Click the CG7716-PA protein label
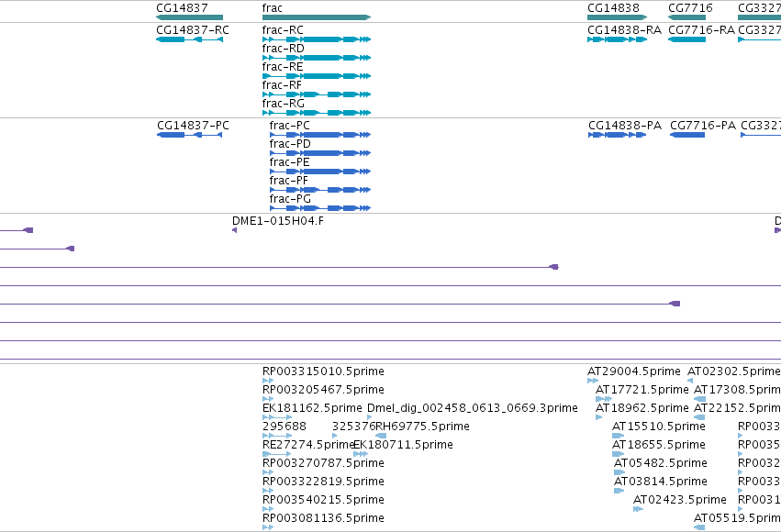The height and width of the screenshot is (532, 781). coord(703,126)
